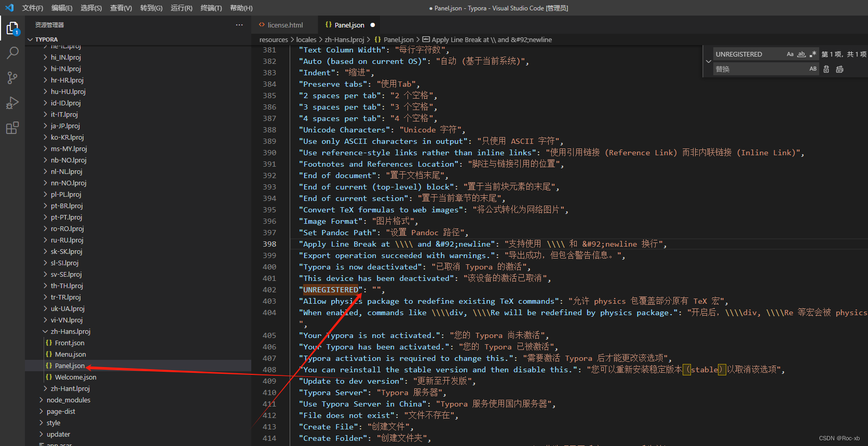Open the Source Control view
Image resolution: width=868 pixels, height=446 pixels.
coord(12,78)
